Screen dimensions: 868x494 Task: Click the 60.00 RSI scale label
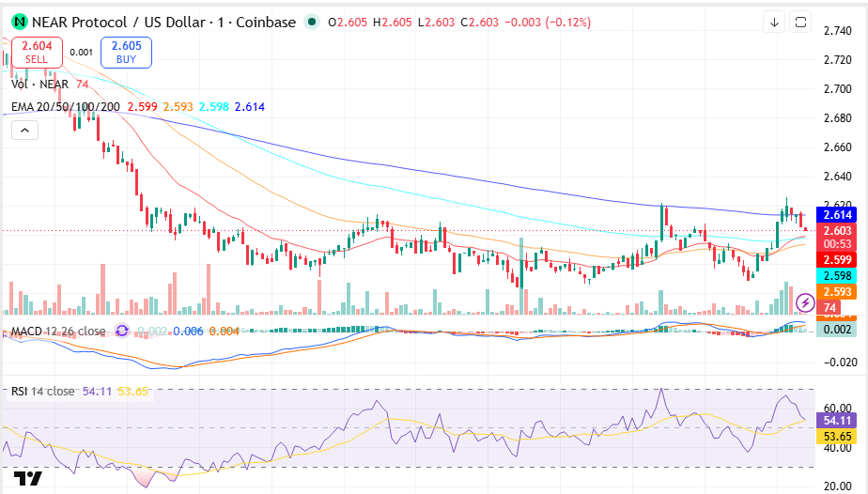click(838, 409)
